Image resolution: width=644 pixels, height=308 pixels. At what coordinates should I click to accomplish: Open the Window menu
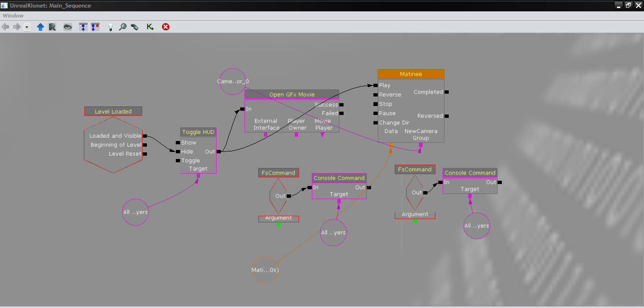(x=13, y=16)
